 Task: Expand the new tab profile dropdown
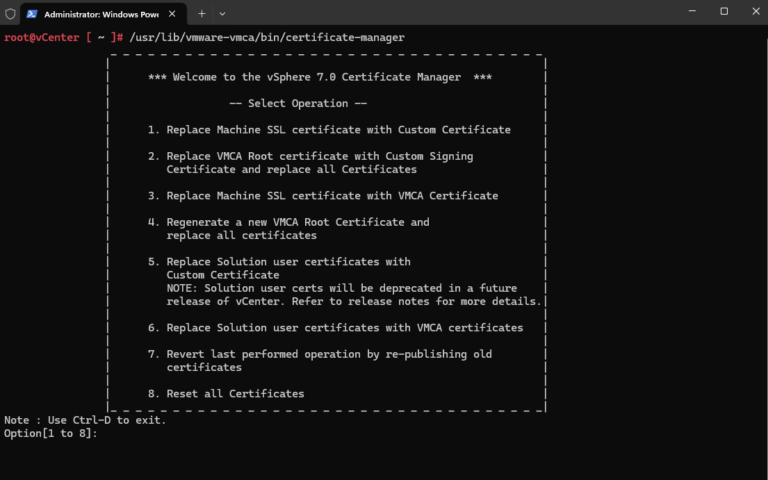coord(222,14)
